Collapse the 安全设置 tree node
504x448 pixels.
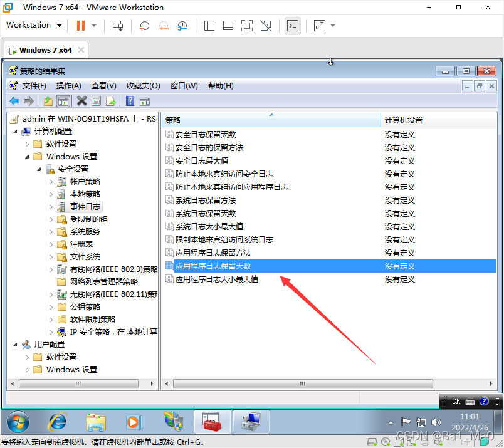click(39, 169)
